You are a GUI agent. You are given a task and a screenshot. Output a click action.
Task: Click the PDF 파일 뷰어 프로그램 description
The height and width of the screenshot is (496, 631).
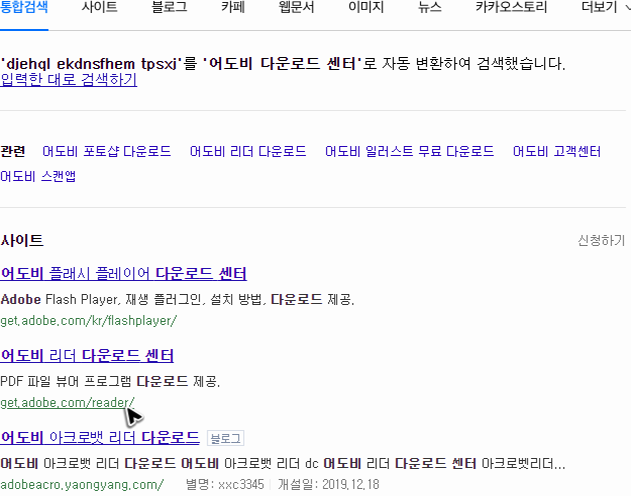[110, 381]
